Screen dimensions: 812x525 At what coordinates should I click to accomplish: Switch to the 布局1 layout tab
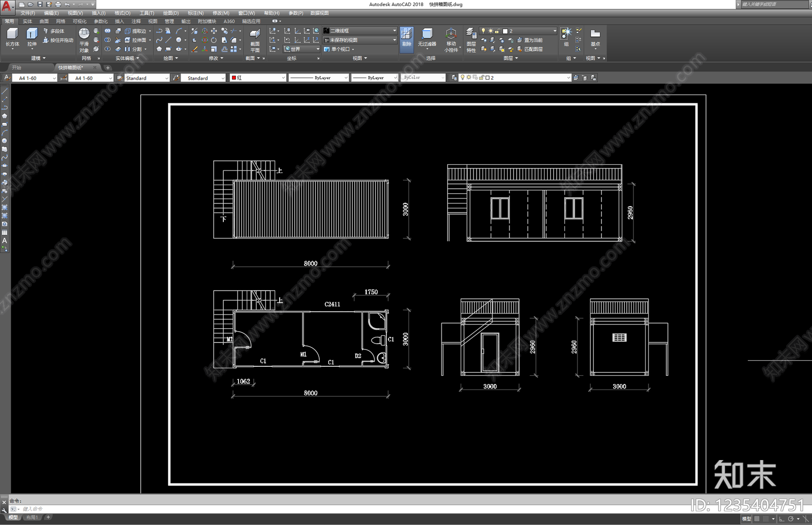pyautogui.click(x=32, y=517)
